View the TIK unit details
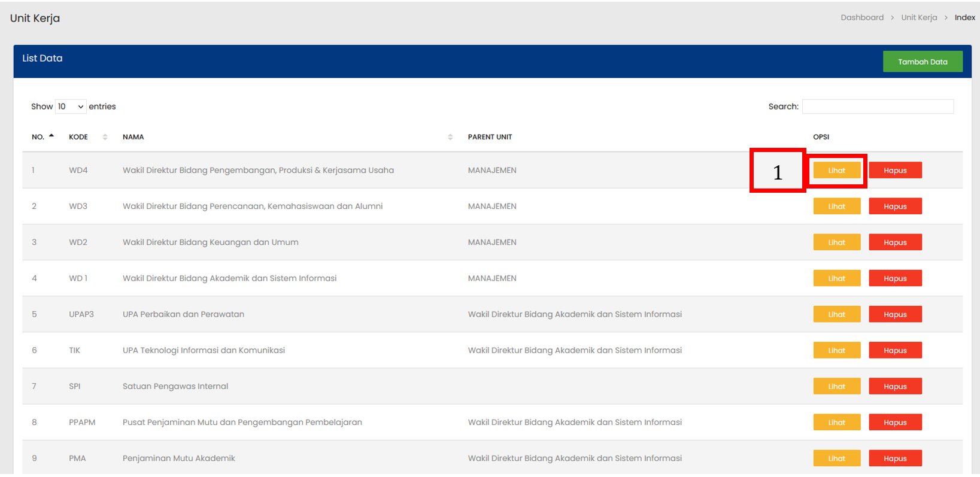The width and height of the screenshot is (980, 477). 836,350
